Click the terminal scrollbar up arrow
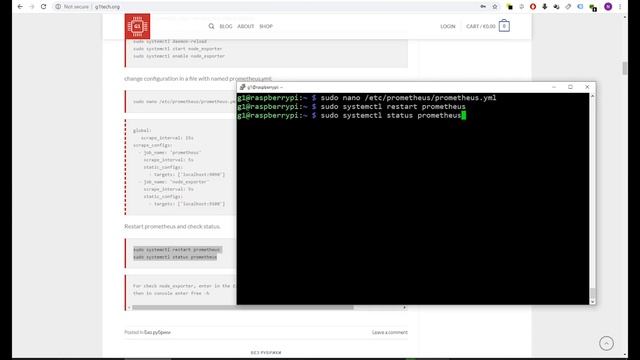 click(593, 96)
